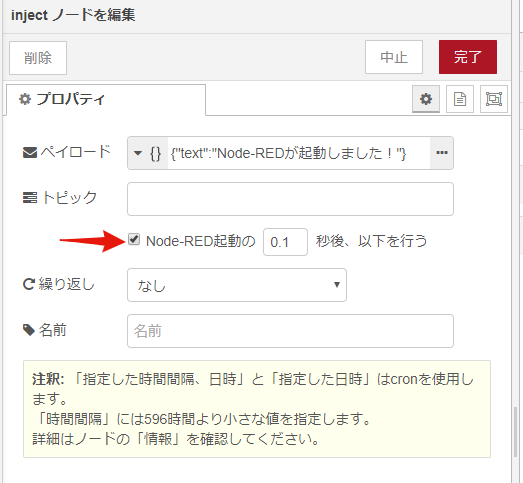
Task: Open node description document icon
Action: (x=460, y=99)
